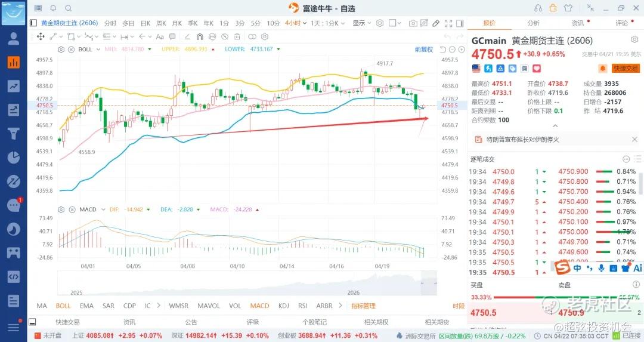Open BOLL indicator settings gear
Viewport: 644px width, 342px height.
point(61,50)
